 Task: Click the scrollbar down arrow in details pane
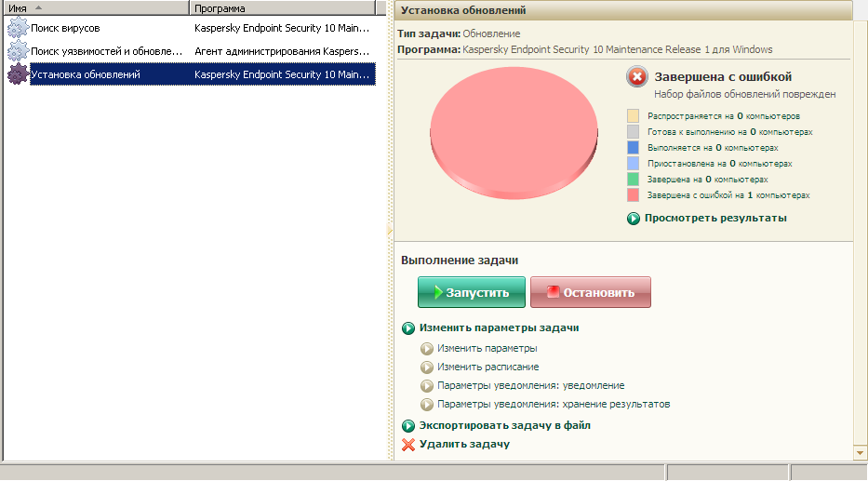[x=860, y=453]
